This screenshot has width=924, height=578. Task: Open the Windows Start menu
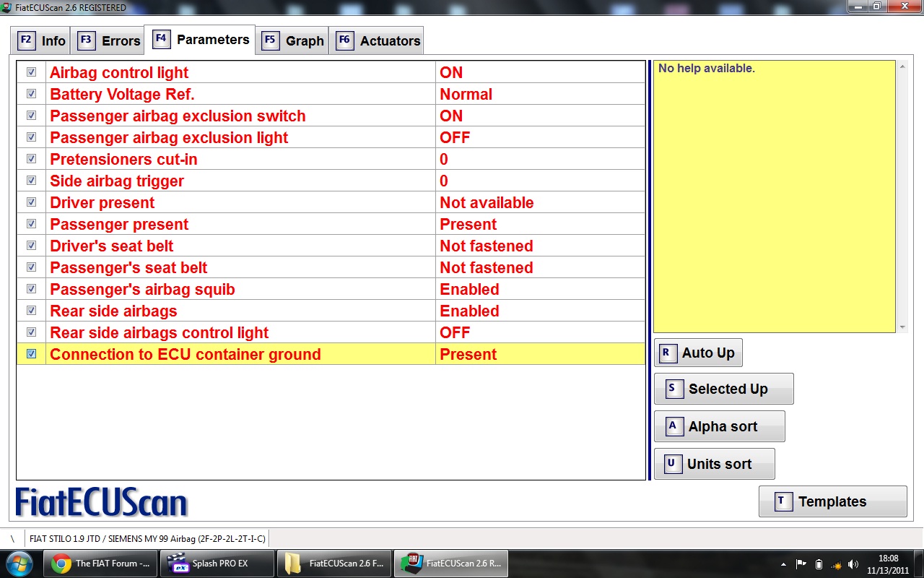(x=19, y=563)
